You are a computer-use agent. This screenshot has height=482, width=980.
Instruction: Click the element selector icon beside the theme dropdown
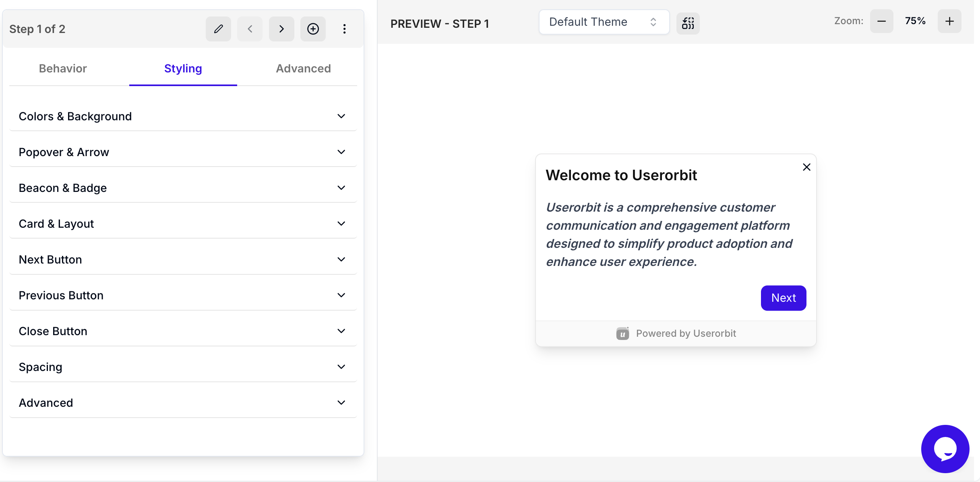click(x=688, y=23)
